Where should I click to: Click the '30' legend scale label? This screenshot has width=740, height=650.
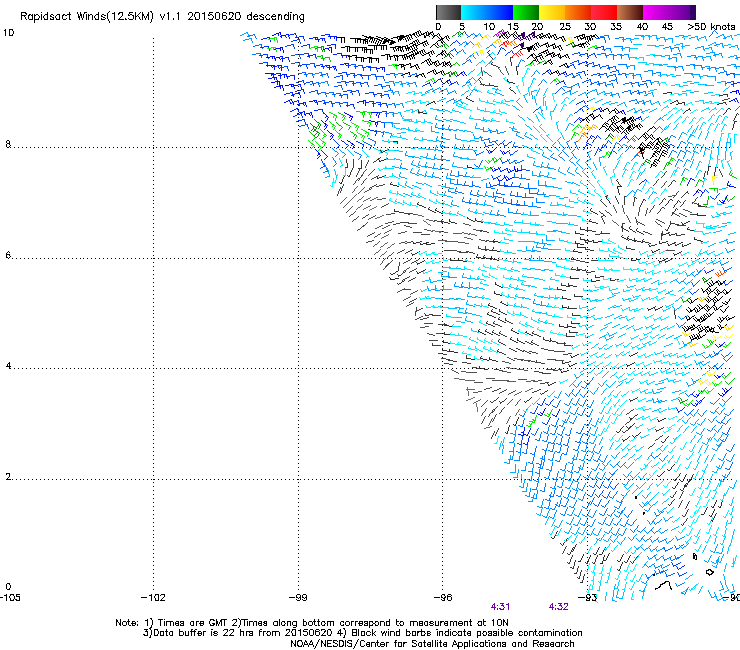point(590,26)
